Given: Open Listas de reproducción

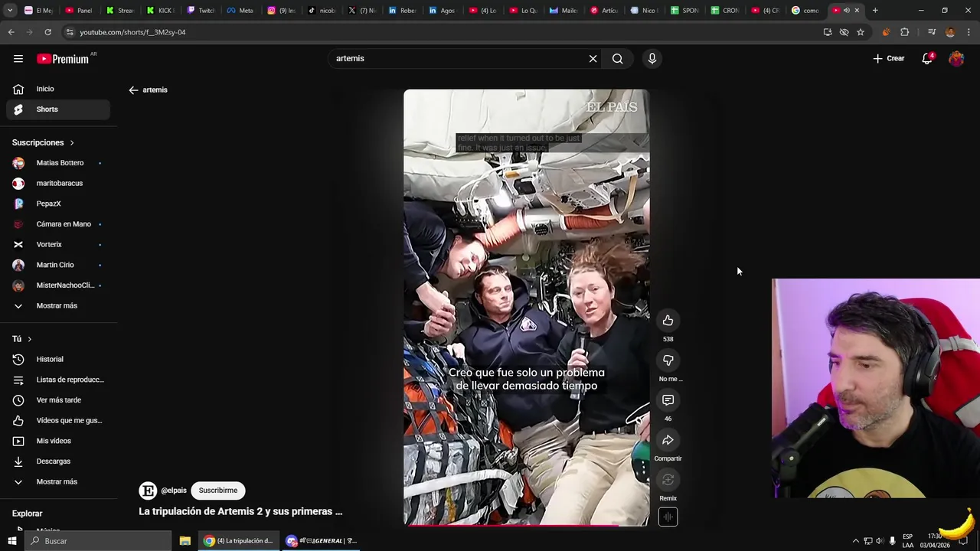Looking at the screenshot, I should (x=58, y=380).
